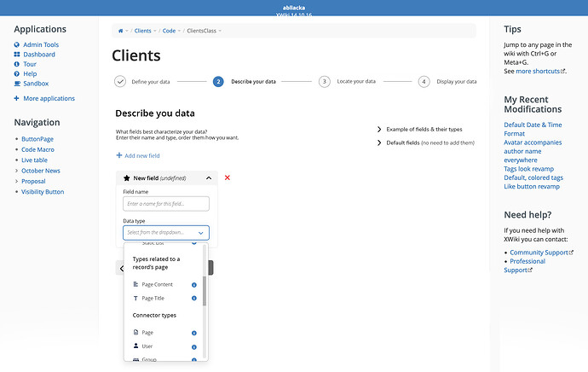This screenshot has height=372, width=588.
Task: Click info icon next to Page Content
Action: coord(194,284)
